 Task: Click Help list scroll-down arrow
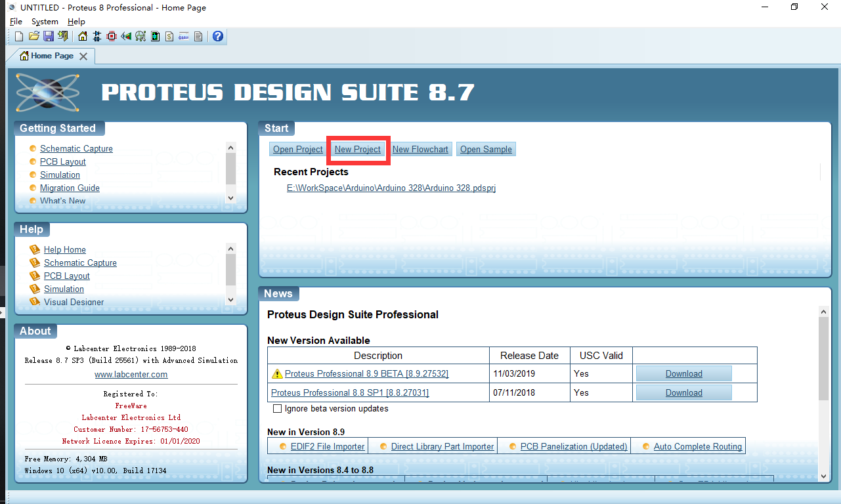tap(230, 299)
